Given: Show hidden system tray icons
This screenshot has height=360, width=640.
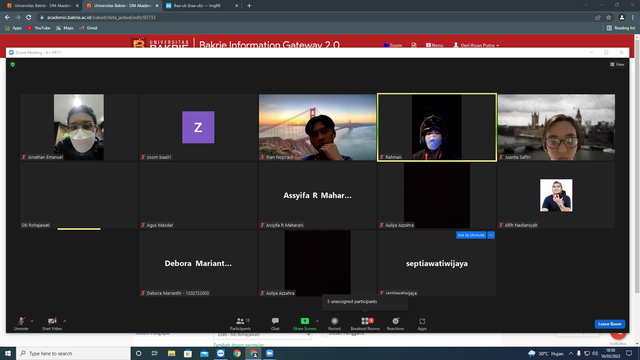Looking at the screenshot, I should click(571, 353).
